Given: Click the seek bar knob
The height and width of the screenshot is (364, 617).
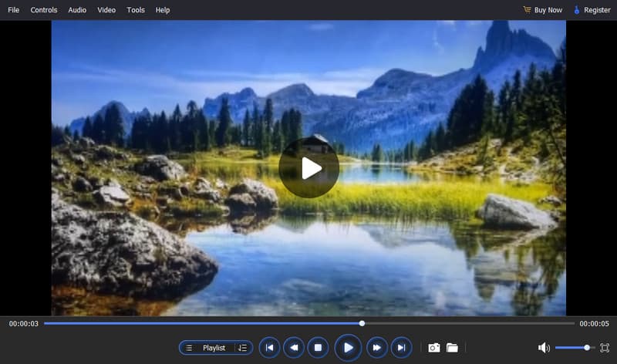Looking at the screenshot, I should pyautogui.click(x=362, y=323).
